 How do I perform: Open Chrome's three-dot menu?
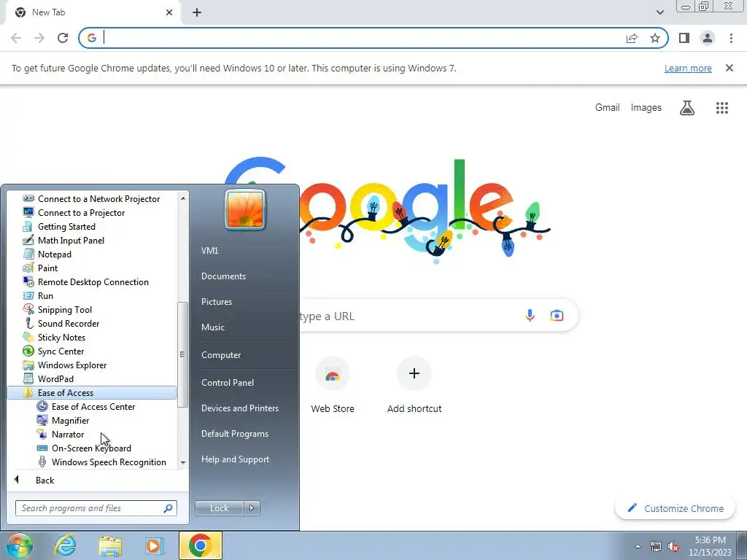(731, 38)
